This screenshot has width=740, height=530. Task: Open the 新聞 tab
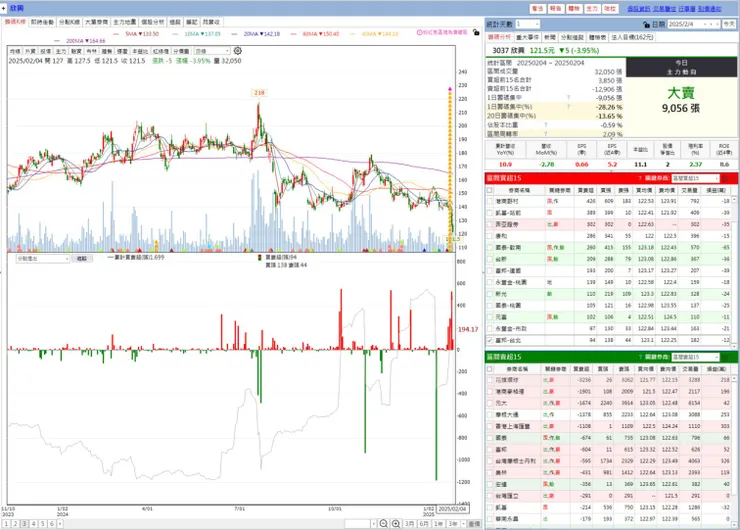pyautogui.click(x=550, y=37)
